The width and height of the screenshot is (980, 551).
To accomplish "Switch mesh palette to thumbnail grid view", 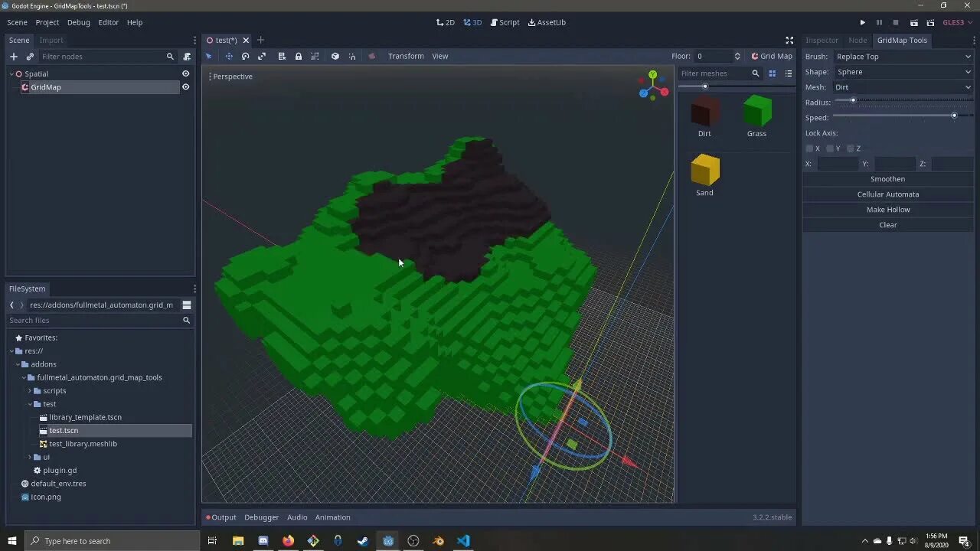I will (772, 73).
